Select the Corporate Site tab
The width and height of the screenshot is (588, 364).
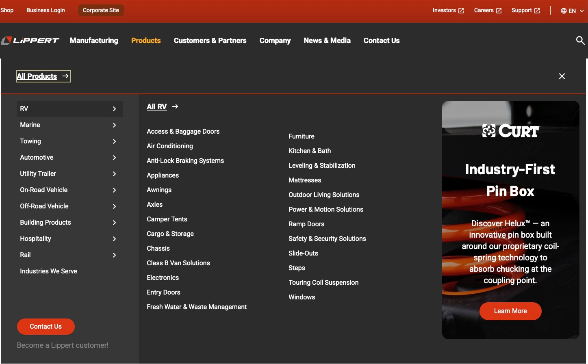pos(101,10)
